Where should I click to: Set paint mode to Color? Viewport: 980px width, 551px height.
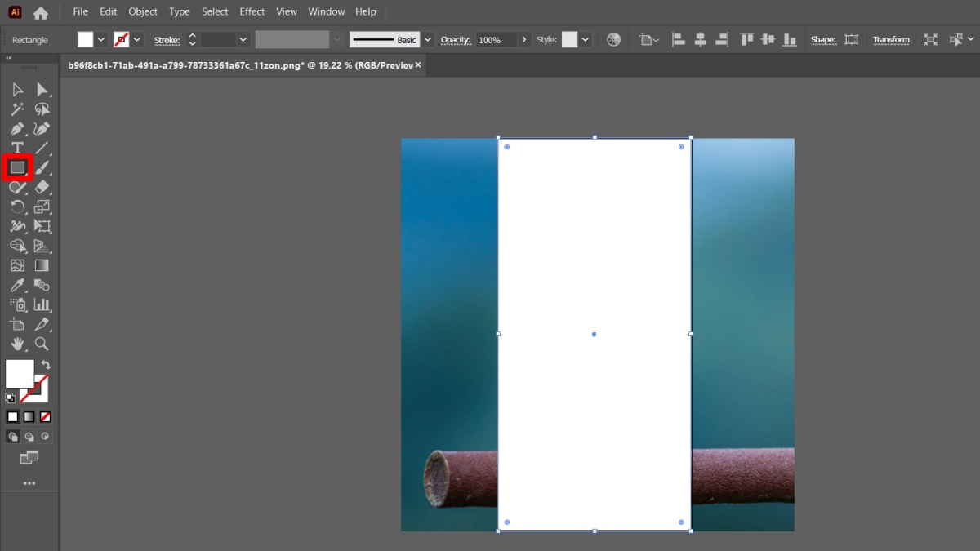(x=13, y=417)
